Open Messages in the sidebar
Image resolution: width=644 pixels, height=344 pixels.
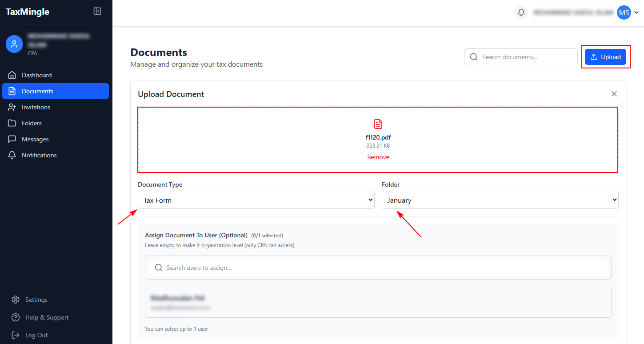point(35,139)
